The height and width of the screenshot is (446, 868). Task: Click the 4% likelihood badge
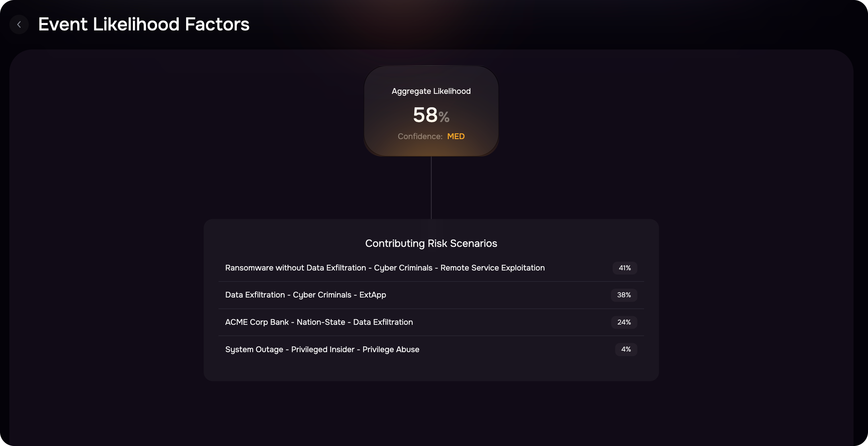pos(626,350)
